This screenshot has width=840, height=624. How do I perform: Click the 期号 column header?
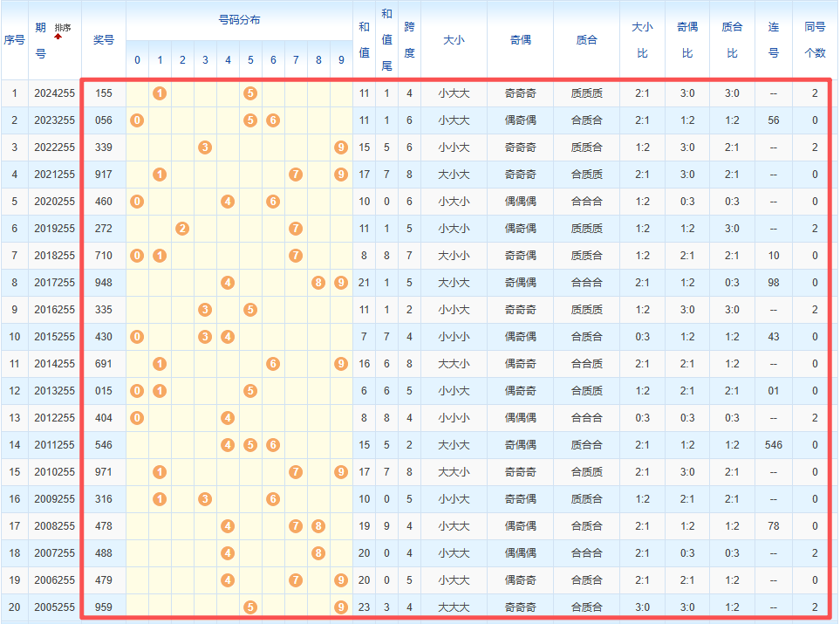click(40, 39)
